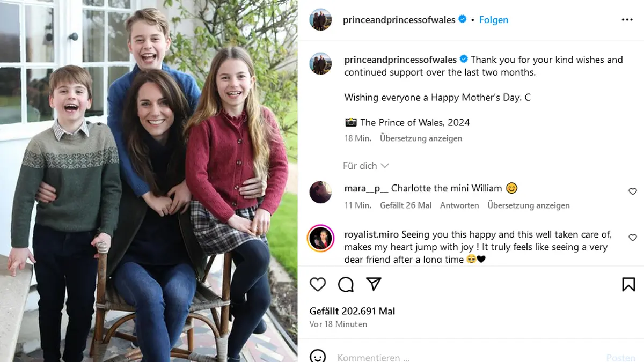Show translation of the post caption
This screenshot has width=644, height=362.
(x=421, y=138)
